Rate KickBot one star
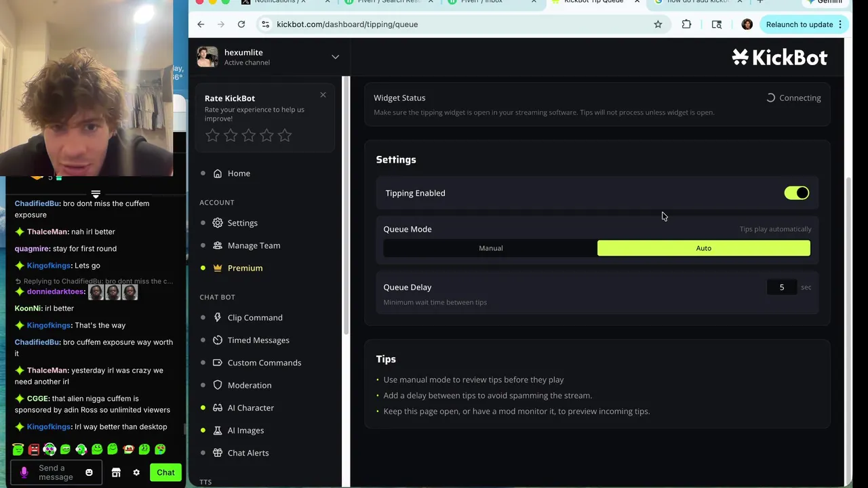Viewport: 868px width, 488px height. click(212, 136)
